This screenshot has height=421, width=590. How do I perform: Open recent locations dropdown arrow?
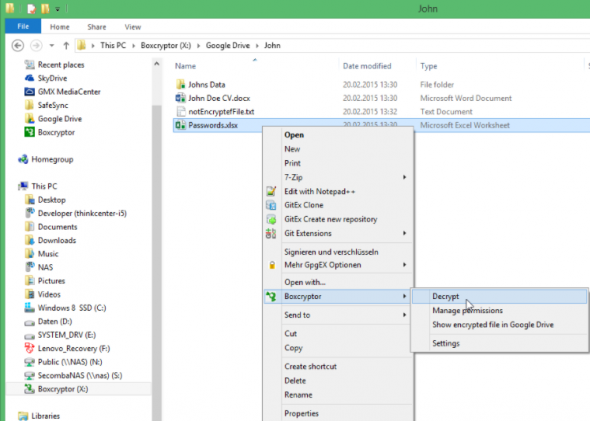click(52, 46)
